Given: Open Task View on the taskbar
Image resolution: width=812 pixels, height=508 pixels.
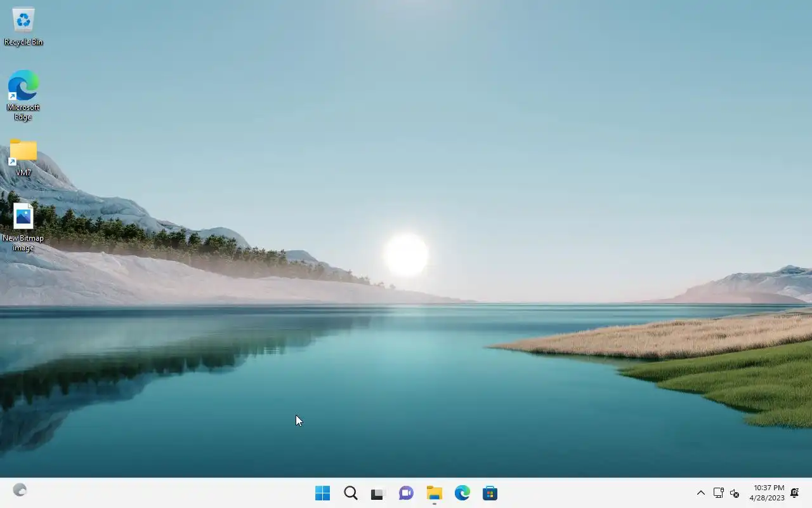Looking at the screenshot, I should click(x=378, y=493).
